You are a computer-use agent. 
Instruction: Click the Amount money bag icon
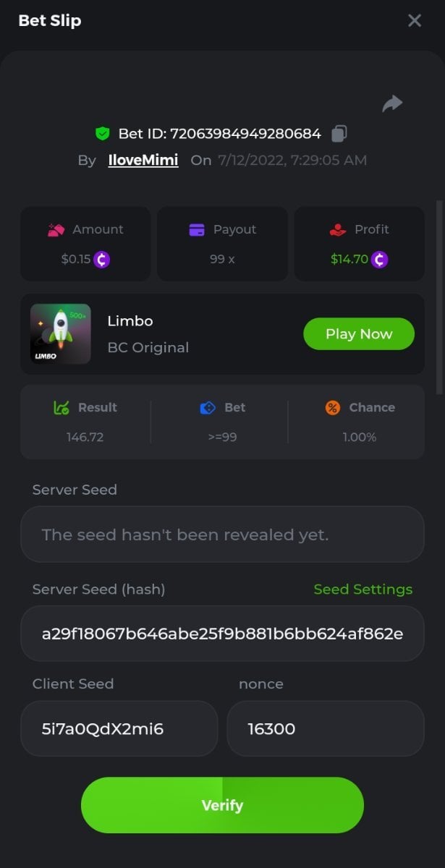[56, 230]
